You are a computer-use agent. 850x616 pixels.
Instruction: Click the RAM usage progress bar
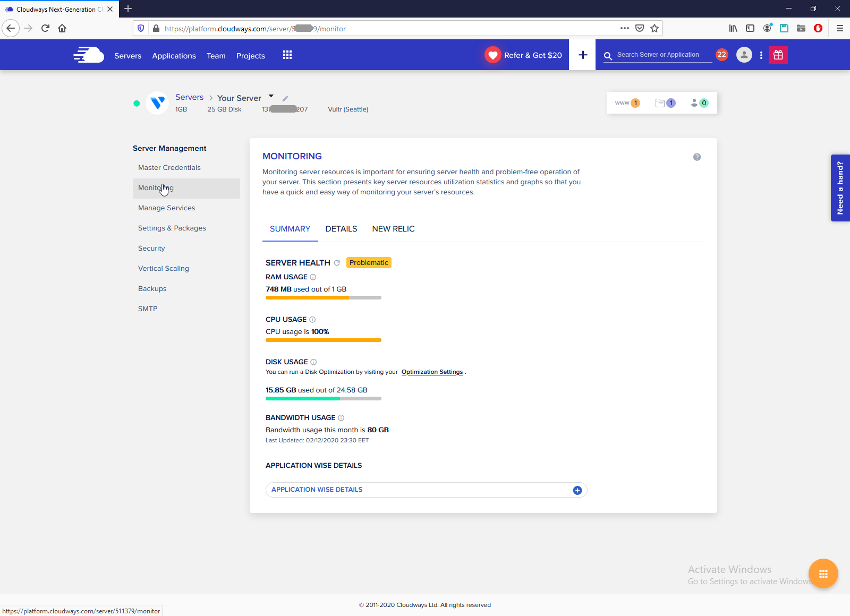tap(324, 298)
